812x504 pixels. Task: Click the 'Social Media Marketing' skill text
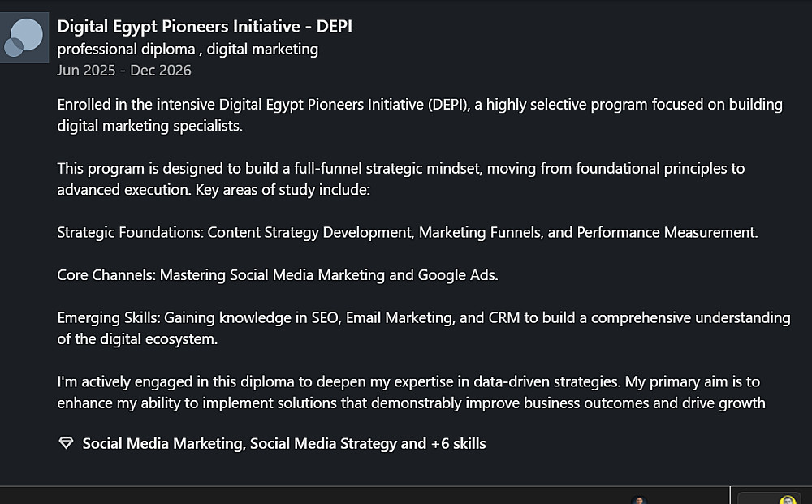(162, 443)
